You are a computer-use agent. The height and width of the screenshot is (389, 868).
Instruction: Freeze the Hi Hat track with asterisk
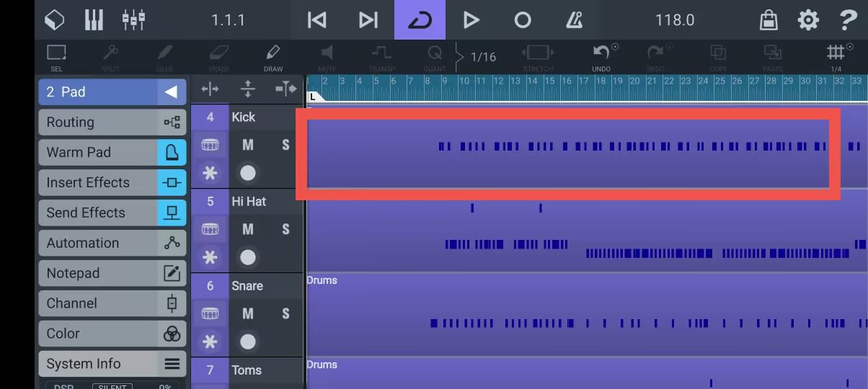tap(210, 257)
